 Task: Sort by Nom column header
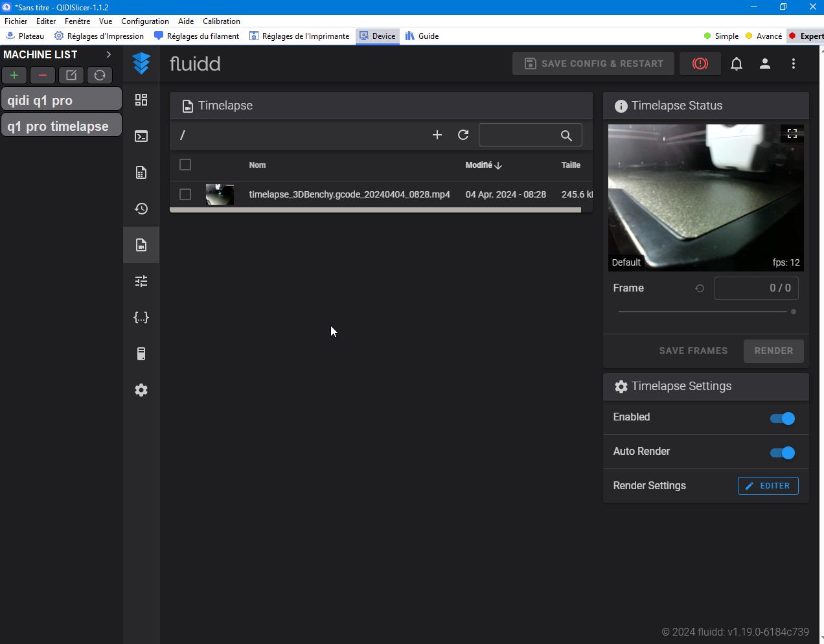click(257, 165)
